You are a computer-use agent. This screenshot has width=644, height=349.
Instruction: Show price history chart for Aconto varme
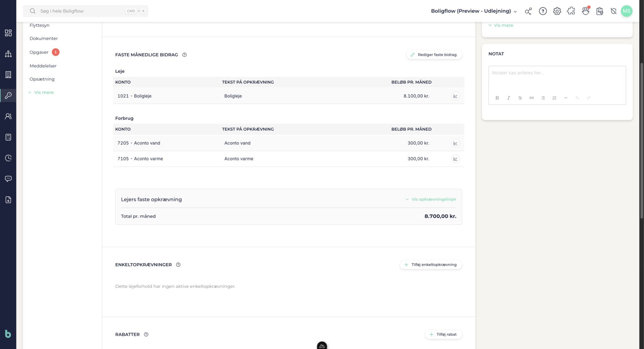click(x=455, y=159)
